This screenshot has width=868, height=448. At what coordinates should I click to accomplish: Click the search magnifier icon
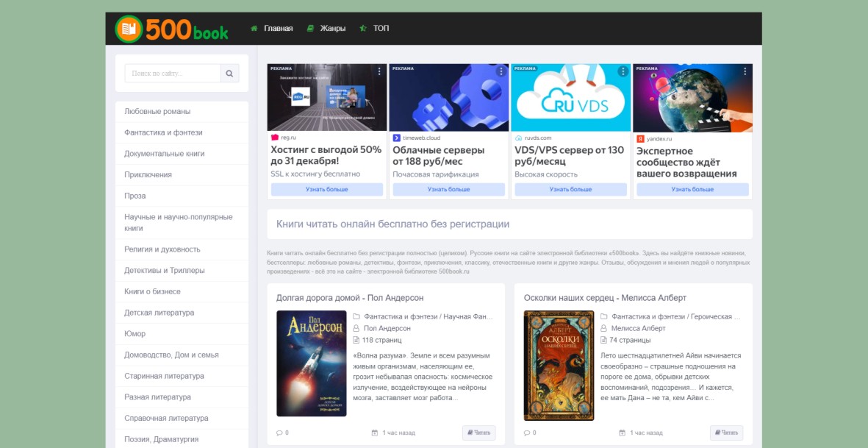coord(229,74)
